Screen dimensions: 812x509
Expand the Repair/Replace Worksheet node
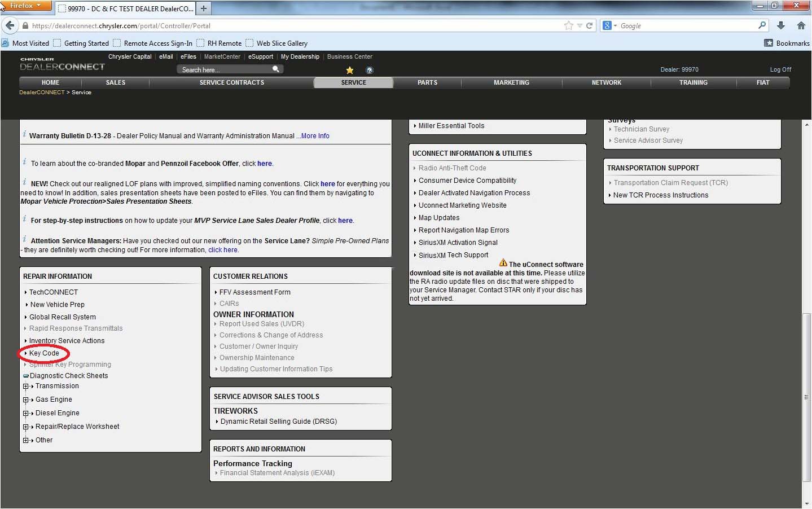point(25,427)
